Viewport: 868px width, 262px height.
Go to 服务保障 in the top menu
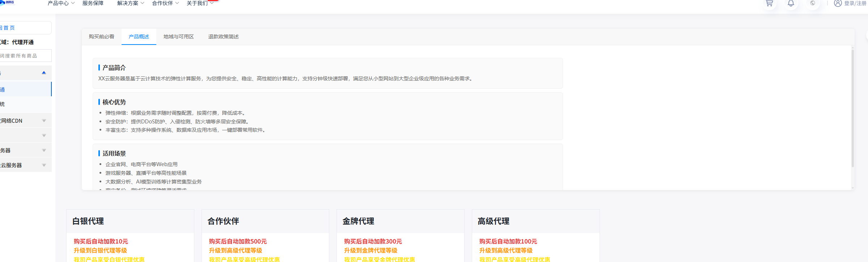pyautogui.click(x=93, y=3)
